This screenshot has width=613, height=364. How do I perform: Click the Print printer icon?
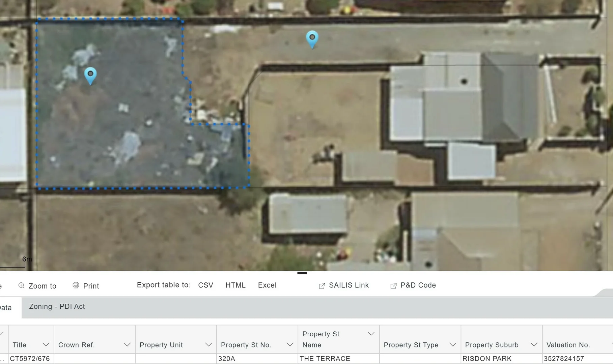[76, 285]
